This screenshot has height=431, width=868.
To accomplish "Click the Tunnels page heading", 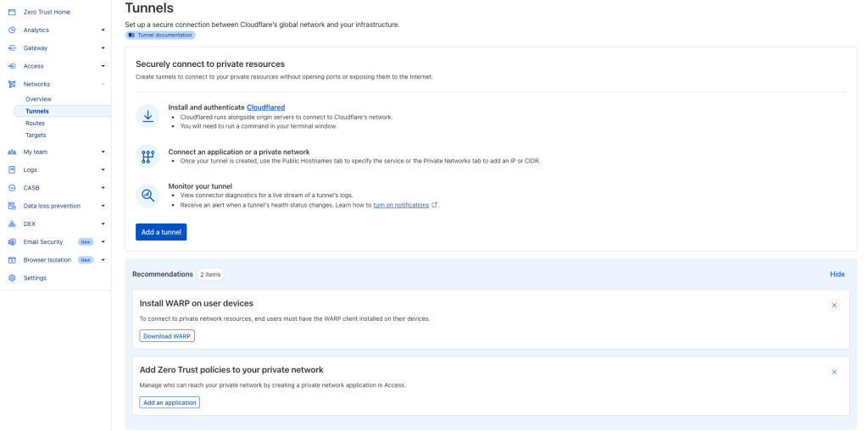I will click(x=149, y=8).
